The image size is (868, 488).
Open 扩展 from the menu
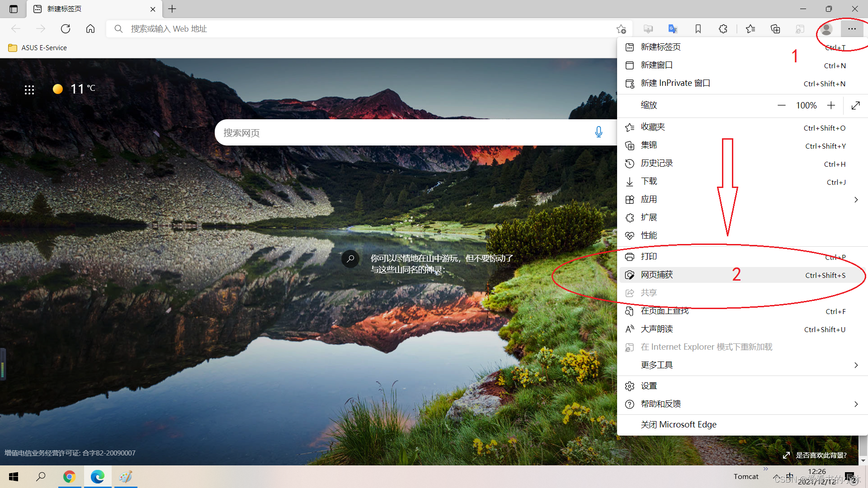pyautogui.click(x=741, y=218)
